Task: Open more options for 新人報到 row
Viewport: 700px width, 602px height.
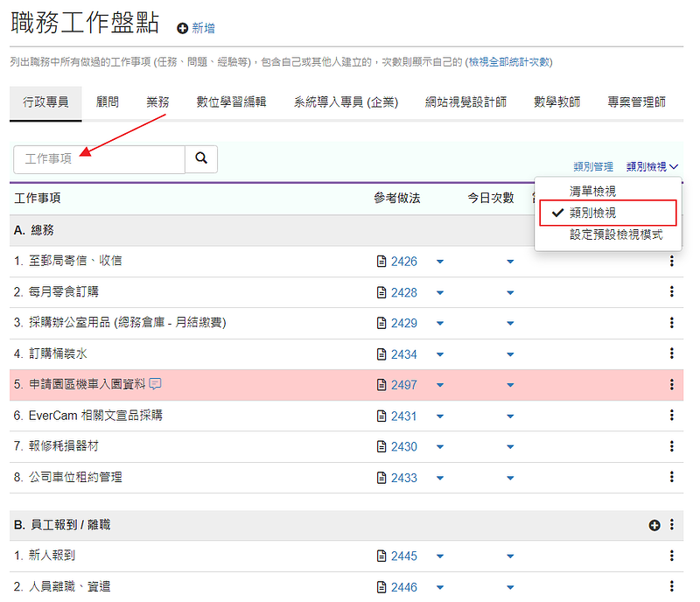Action: click(671, 556)
